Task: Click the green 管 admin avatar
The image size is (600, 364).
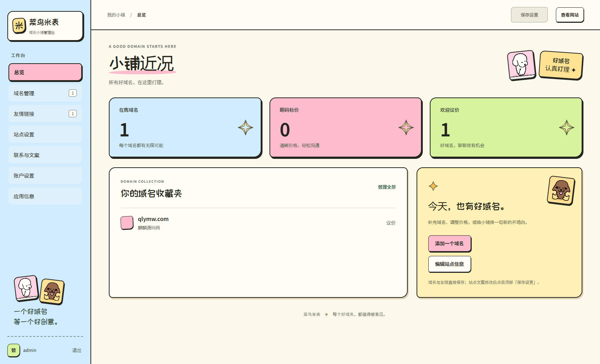Action: (x=14, y=350)
